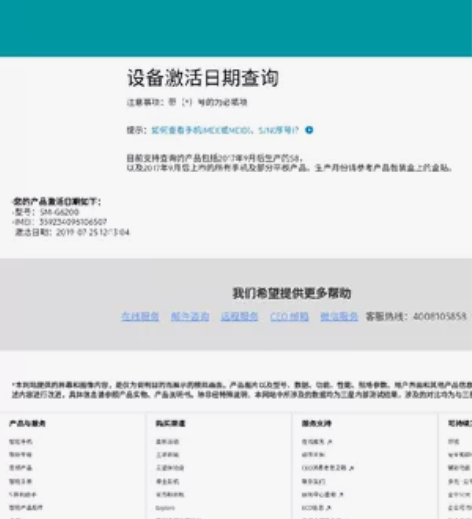
Task: Click the 设备激活日期查询 page heading
Action: point(203,78)
